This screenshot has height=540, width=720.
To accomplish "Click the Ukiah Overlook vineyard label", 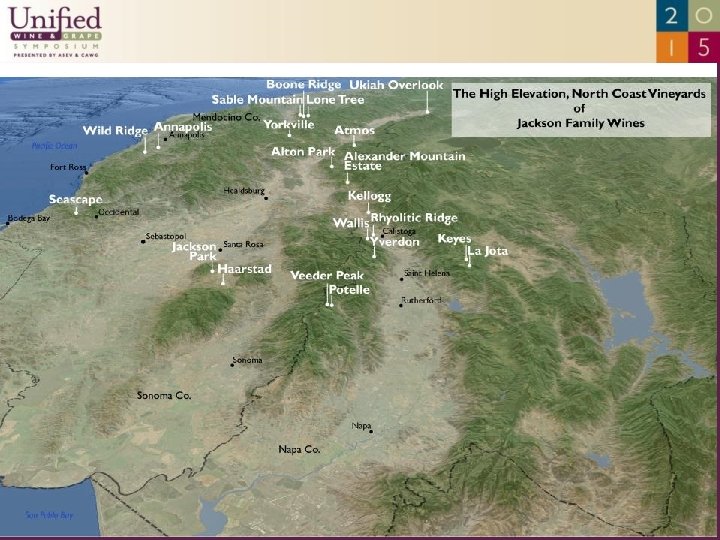I will (x=396, y=85).
